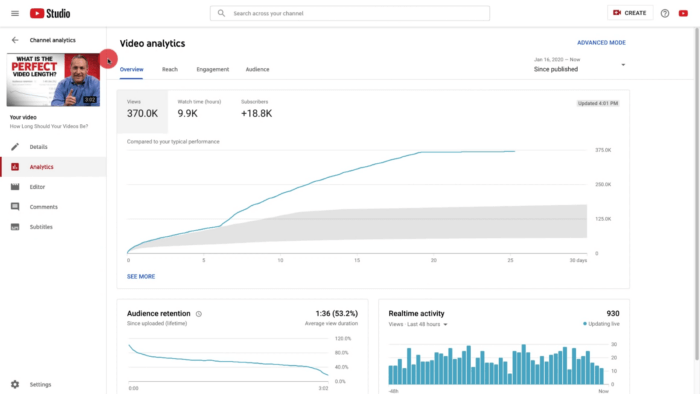The height and width of the screenshot is (394, 700).
Task: Open the Details pencil icon
Action: pyautogui.click(x=15, y=147)
